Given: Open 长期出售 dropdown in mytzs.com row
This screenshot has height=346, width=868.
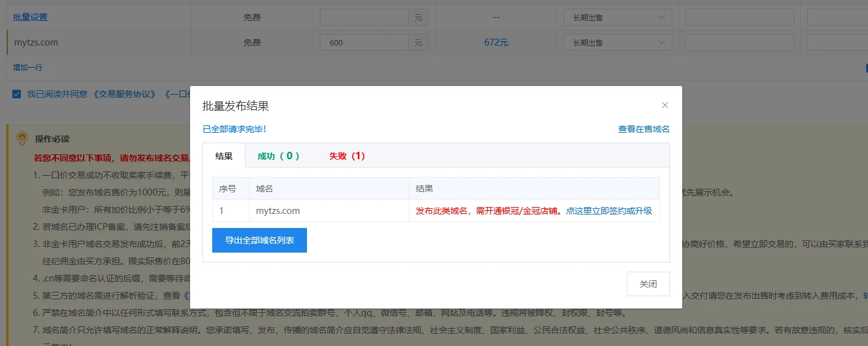Looking at the screenshot, I should tap(618, 42).
